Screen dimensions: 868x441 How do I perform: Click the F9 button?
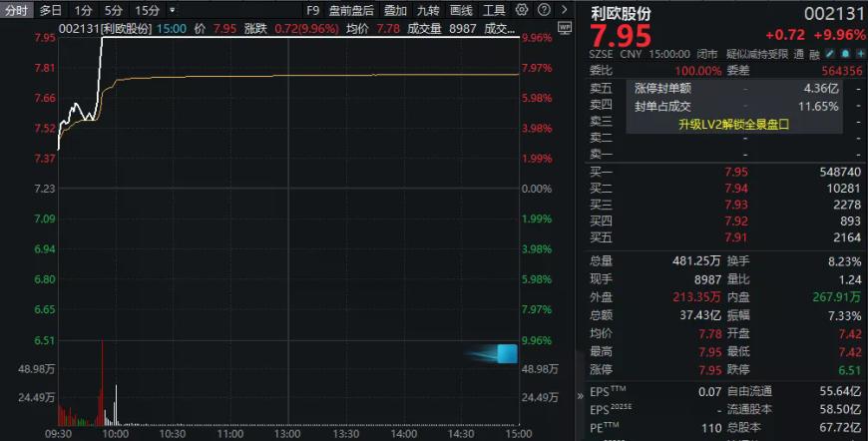[312, 10]
